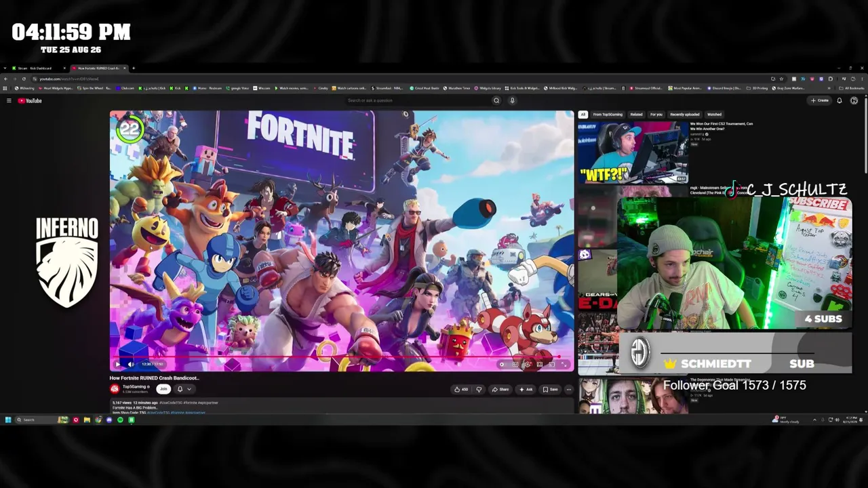The height and width of the screenshot is (488, 868).
Task: Open the google Voice bookmark
Action: pos(238,88)
